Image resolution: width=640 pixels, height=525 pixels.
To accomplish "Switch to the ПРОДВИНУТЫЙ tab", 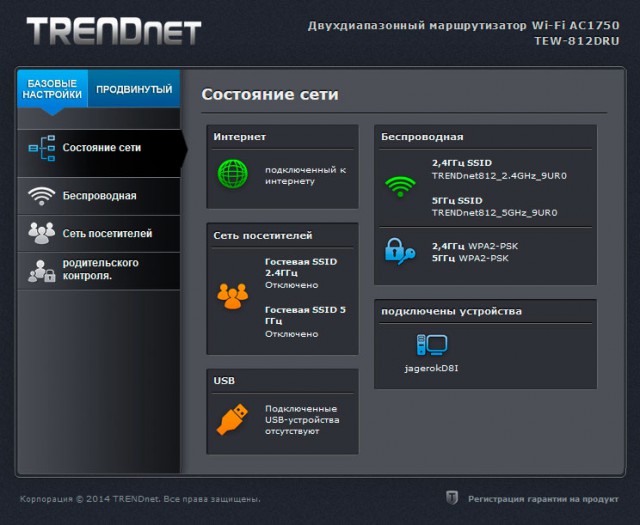I will pos(134,89).
